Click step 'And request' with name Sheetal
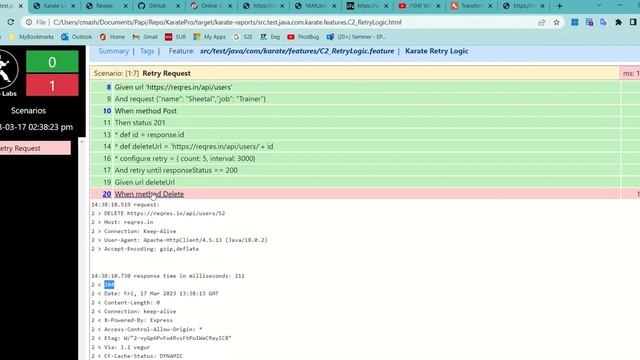The height and width of the screenshot is (360, 640). pos(190,99)
